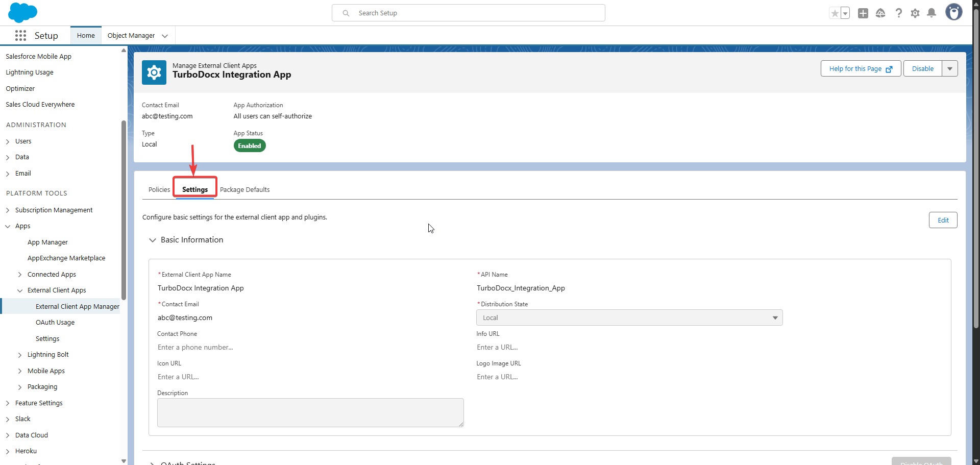
Task: Open Optimizer in sidebar
Action: [20, 88]
